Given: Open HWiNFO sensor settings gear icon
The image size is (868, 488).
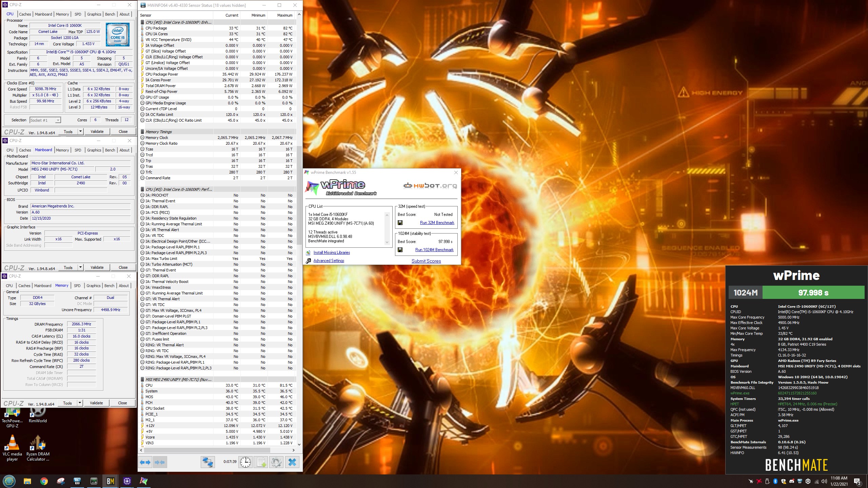Looking at the screenshot, I should coord(276,462).
